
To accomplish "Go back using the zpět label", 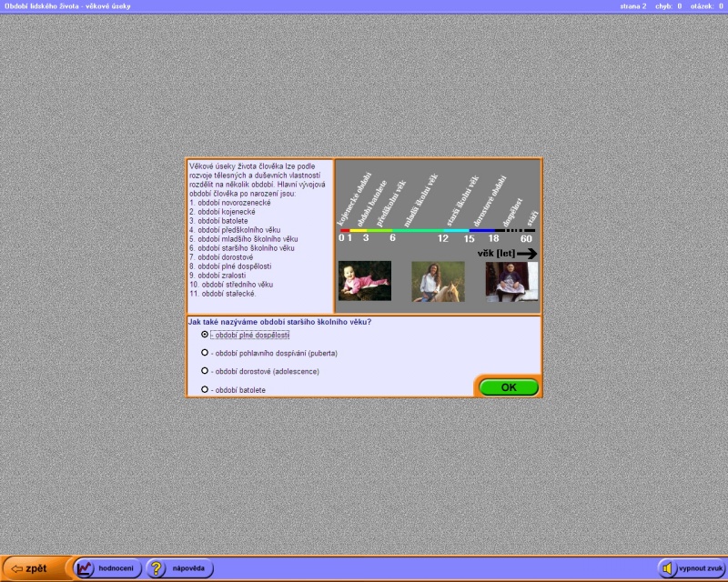I will [36, 568].
